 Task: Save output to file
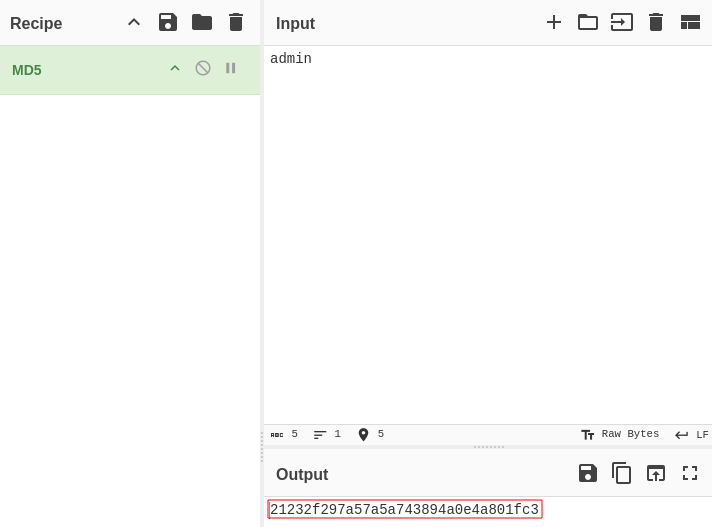pyautogui.click(x=588, y=473)
